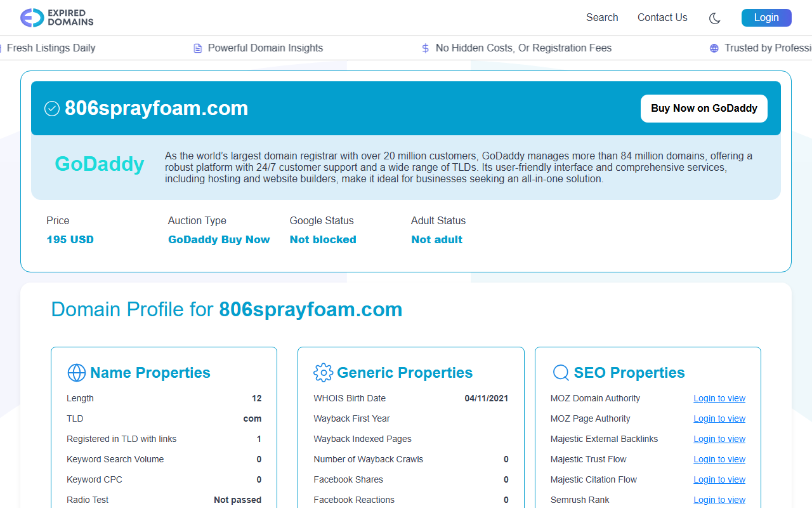Click the Length row label
This screenshot has height=508, width=812.
pyautogui.click(x=80, y=398)
